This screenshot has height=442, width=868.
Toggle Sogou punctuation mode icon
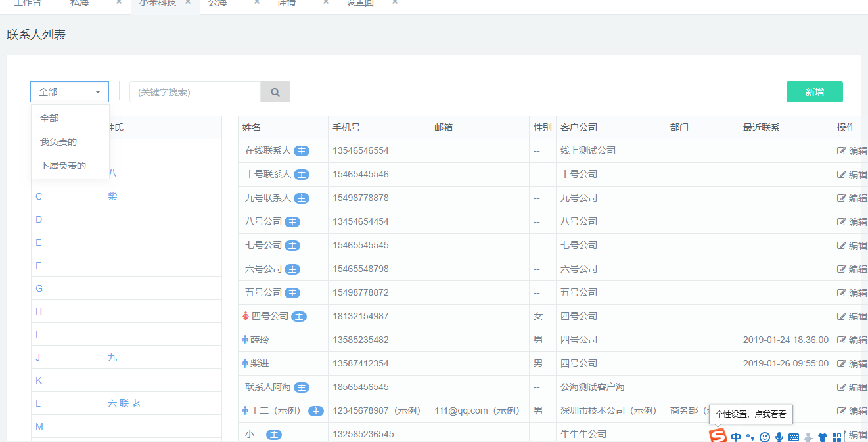tap(750, 437)
